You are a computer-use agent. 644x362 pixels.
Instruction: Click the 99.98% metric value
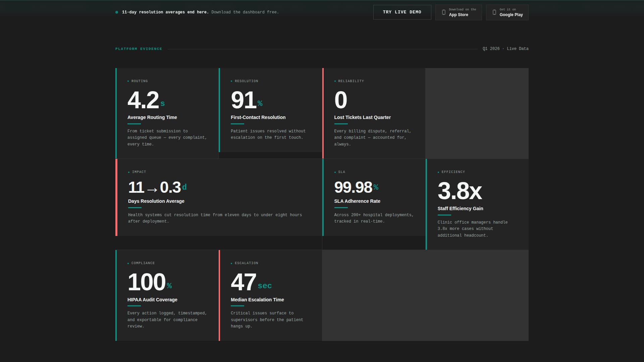point(356,187)
